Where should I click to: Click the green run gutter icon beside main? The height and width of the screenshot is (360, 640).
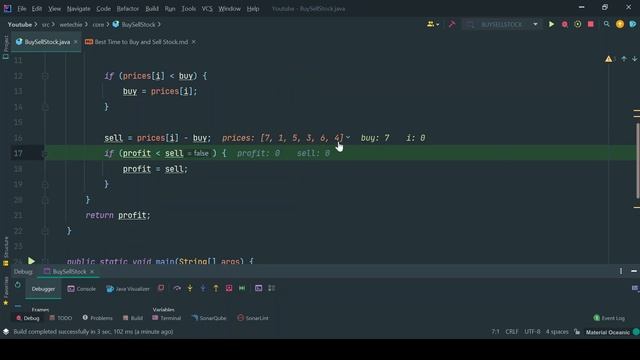tap(31, 260)
